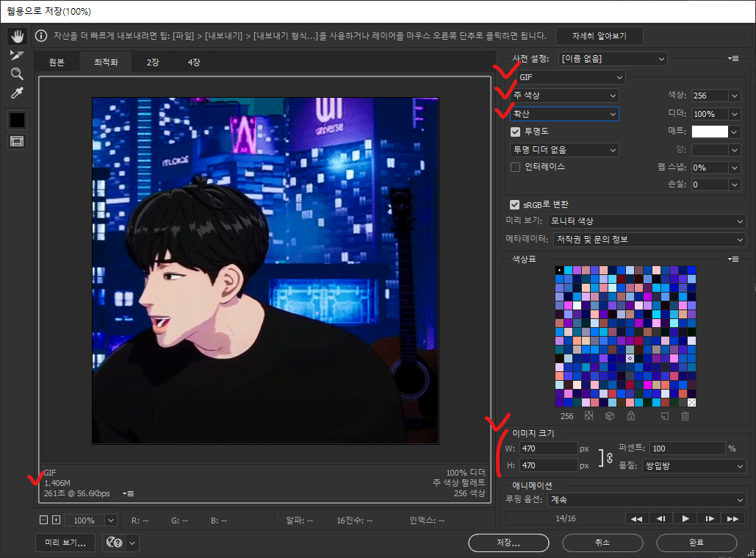
Task: Open preview size popup menu icon
Action: tap(129, 493)
